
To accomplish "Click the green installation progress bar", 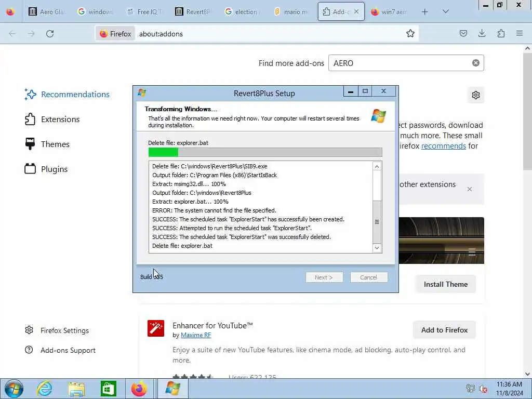I will (265, 152).
